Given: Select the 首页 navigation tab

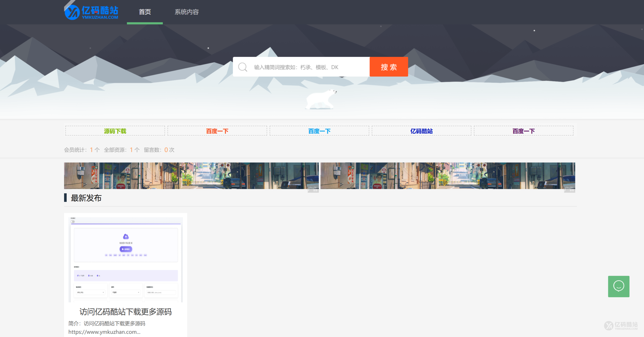Looking at the screenshot, I should point(145,12).
